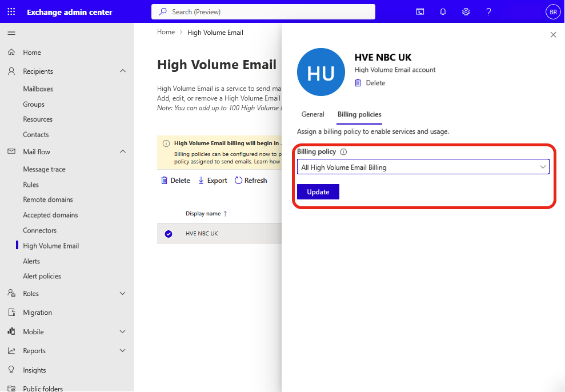This screenshot has height=392, width=565.
Task: Click the help question mark icon
Action: tap(488, 12)
